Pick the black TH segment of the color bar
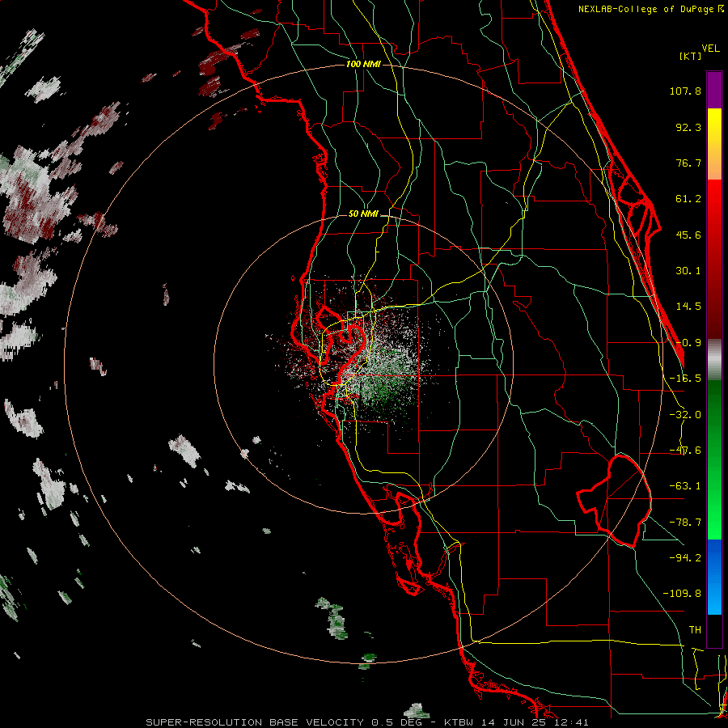This screenshot has height=728, width=728. (714, 630)
